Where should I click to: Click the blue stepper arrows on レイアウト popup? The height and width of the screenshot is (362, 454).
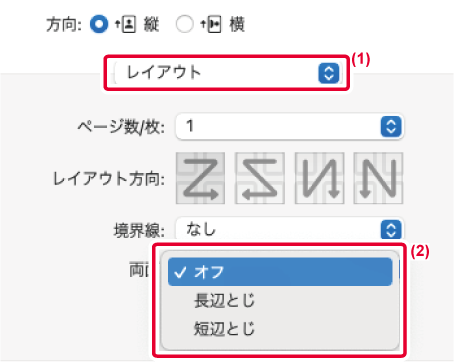point(329,73)
